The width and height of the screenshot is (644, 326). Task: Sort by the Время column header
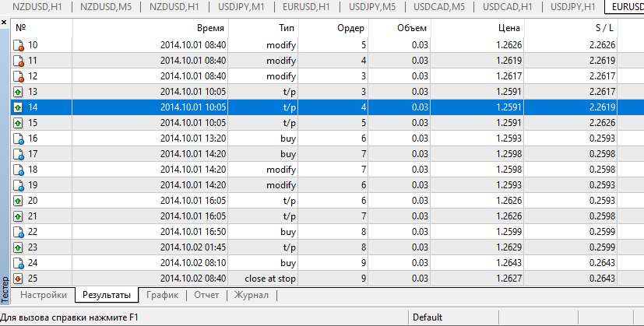click(x=150, y=28)
